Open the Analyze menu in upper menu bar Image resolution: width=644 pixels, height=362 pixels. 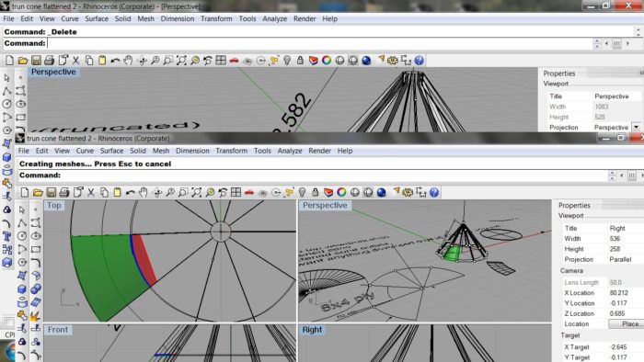click(x=274, y=18)
